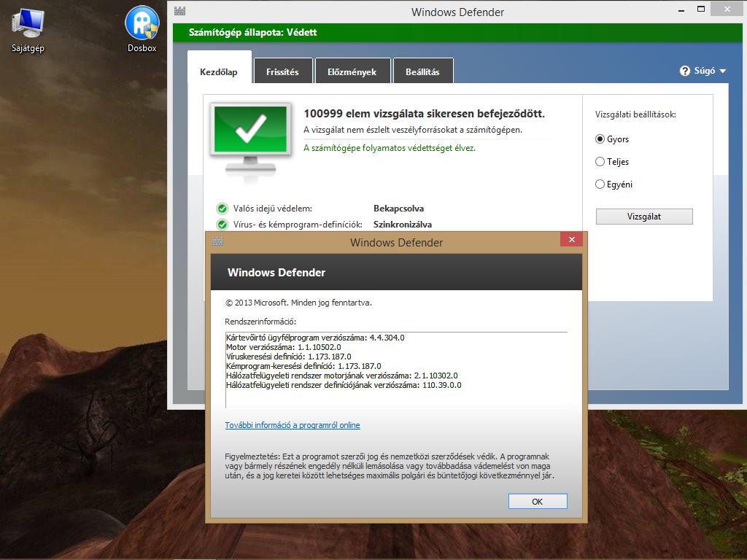Click the Szinkronizálva status value
Screen dimensions: 747x560
pyautogui.click(x=403, y=225)
